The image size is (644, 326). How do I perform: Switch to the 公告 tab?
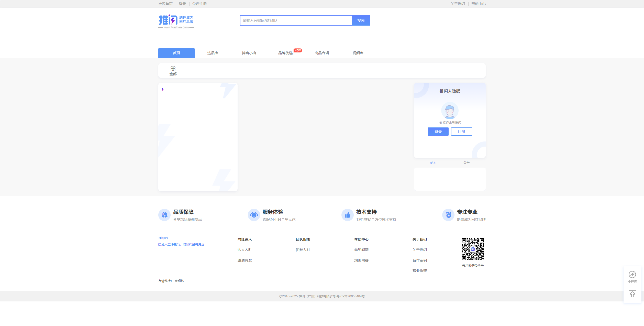(466, 163)
